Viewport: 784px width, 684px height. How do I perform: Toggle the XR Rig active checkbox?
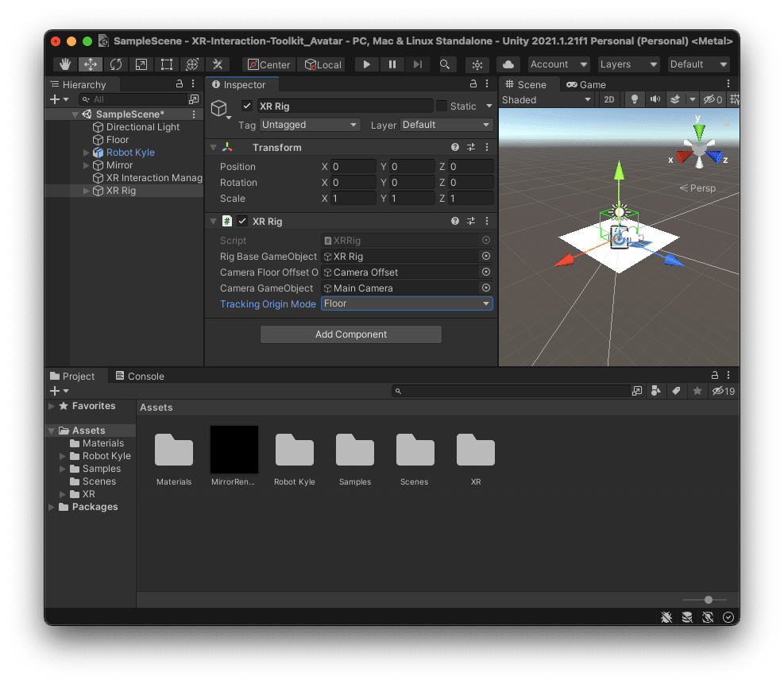(x=246, y=106)
